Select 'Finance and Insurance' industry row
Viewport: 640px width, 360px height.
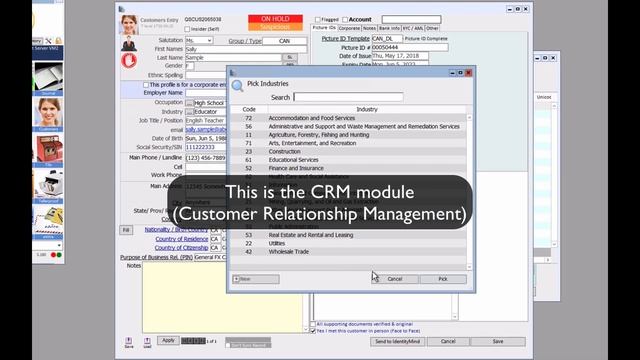click(x=348, y=168)
